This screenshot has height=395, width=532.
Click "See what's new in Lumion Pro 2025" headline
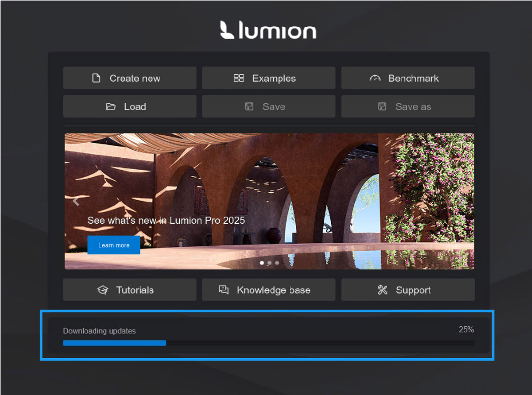point(166,221)
